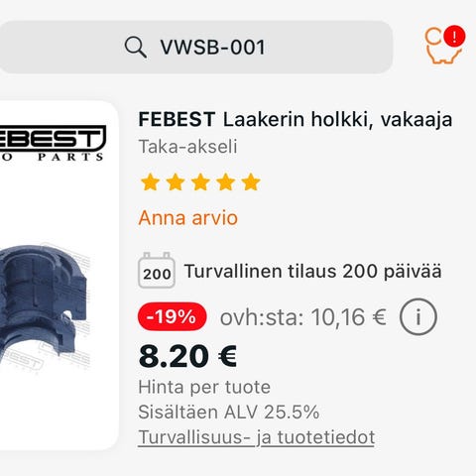Image resolution: width=476 pixels, height=476 pixels.
Task: Open the Turvallisuus- ja tuotetiedot link
Action: coord(256,437)
